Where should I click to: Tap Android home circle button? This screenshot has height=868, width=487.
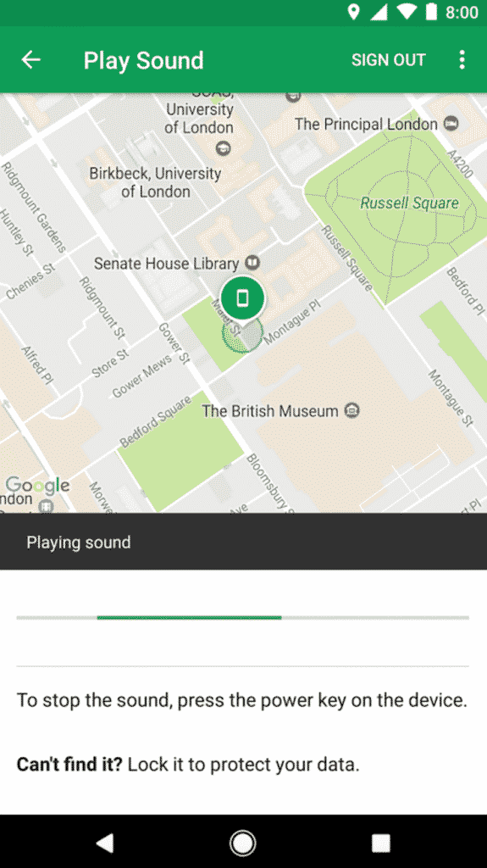tap(243, 843)
